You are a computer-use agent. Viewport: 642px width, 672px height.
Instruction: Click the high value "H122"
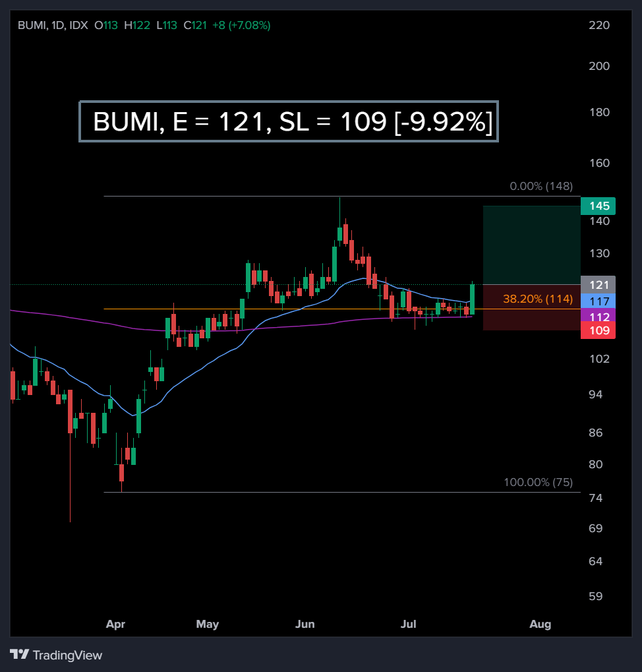[x=137, y=25]
